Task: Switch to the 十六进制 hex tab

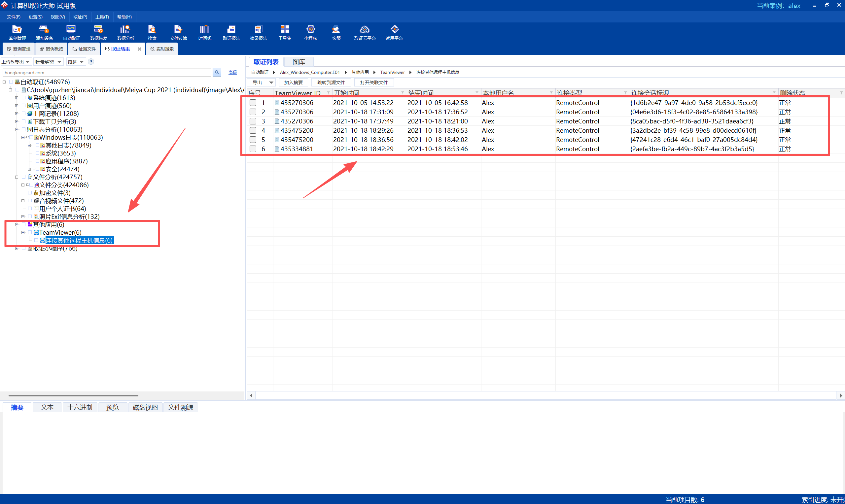Action: pyautogui.click(x=80, y=407)
